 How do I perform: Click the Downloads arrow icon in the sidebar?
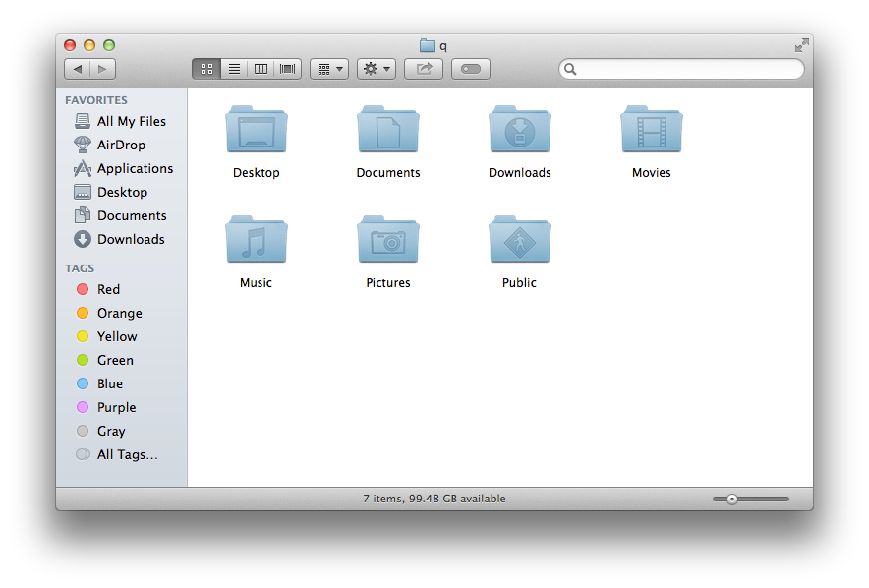coord(83,239)
